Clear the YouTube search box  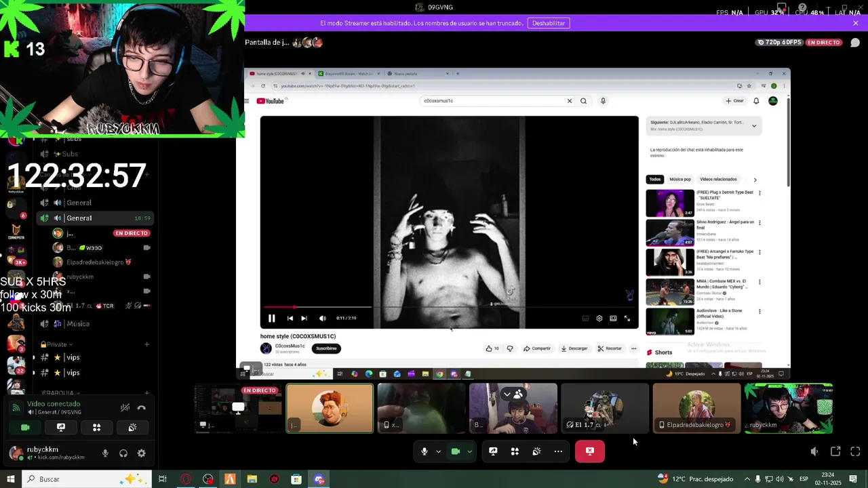(570, 101)
